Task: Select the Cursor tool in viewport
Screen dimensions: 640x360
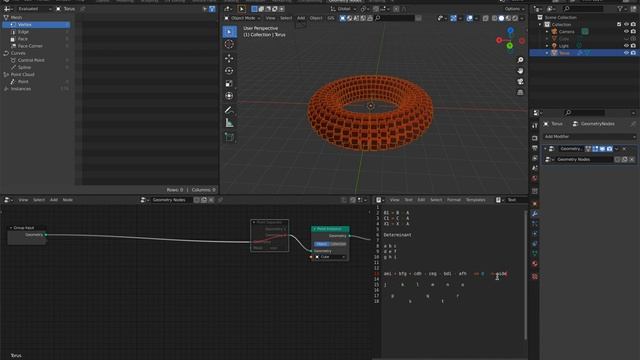Action: pos(229,44)
